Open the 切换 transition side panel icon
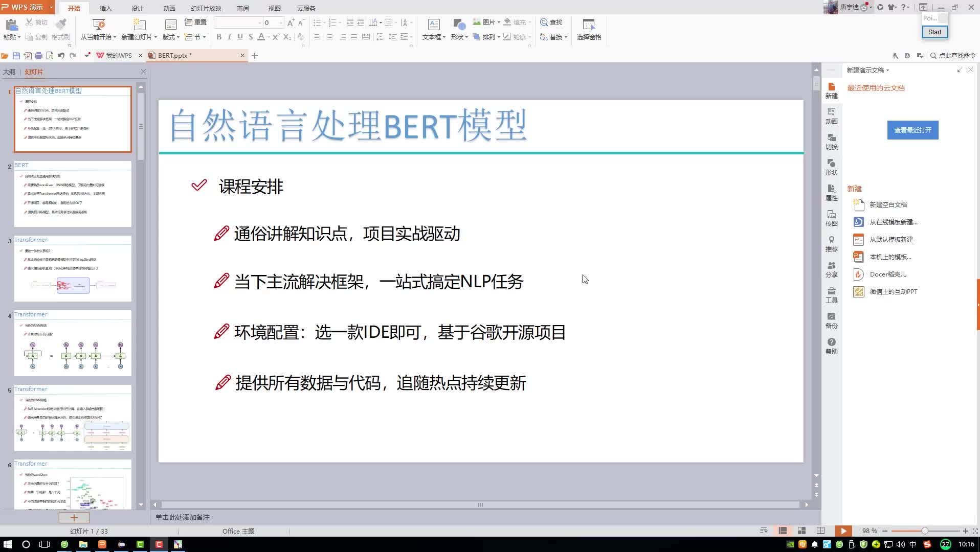Screen dimensions: 980x552 click(x=831, y=142)
